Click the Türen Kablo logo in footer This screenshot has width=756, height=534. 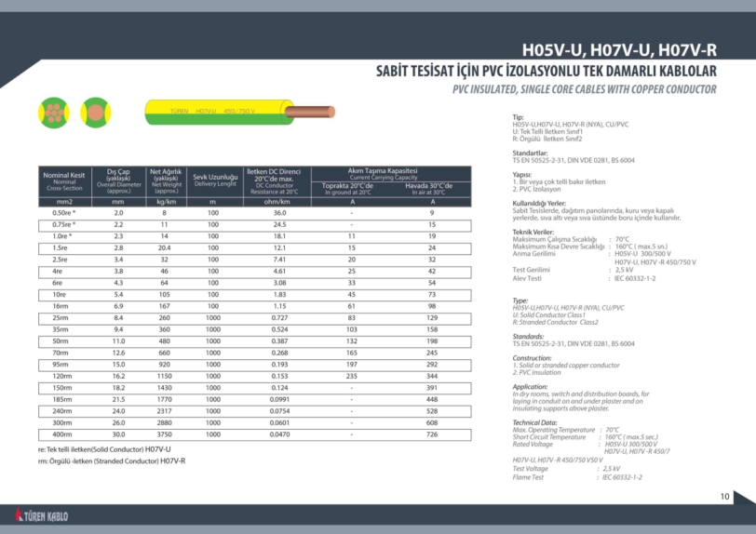pyautogui.click(x=42, y=515)
